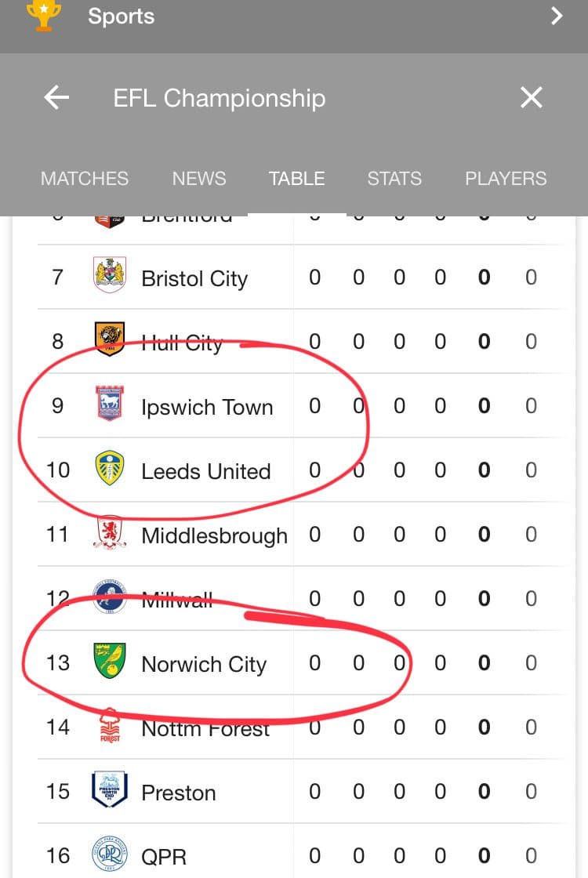The height and width of the screenshot is (878, 588).
Task: Tap the QPR circular crest
Action: pos(109,854)
